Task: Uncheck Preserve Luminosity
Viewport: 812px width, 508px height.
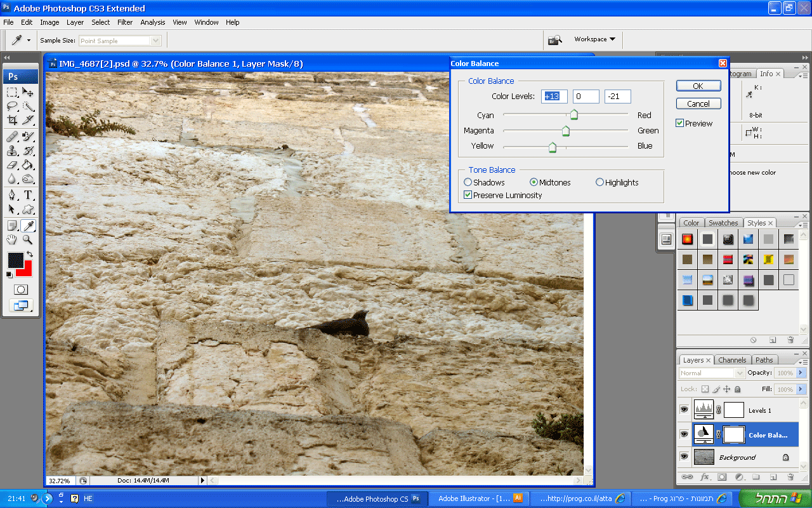Action: tap(468, 195)
